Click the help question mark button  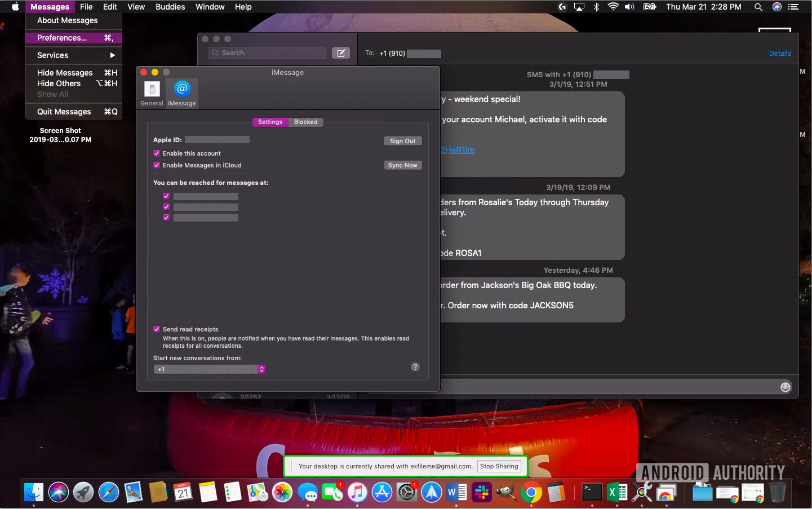click(x=415, y=367)
